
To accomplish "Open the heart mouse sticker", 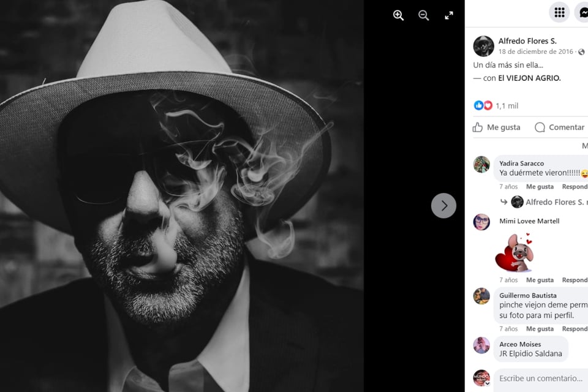I will [x=514, y=252].
